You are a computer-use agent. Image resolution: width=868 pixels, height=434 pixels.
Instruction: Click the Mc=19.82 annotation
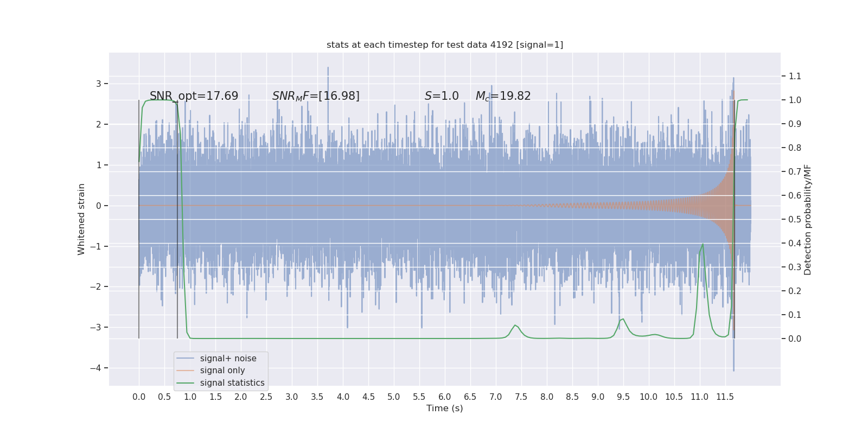(x=503, y=96)
